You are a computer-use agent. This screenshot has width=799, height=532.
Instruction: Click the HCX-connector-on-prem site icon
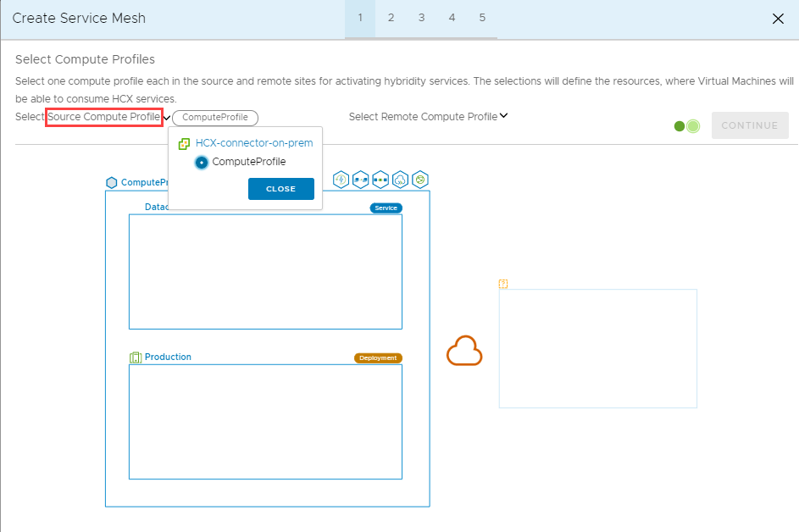coord(183,142)
